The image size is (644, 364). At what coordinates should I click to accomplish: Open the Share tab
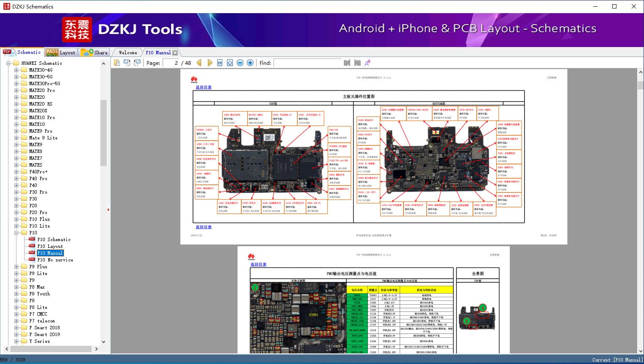[x=94, y=53]
